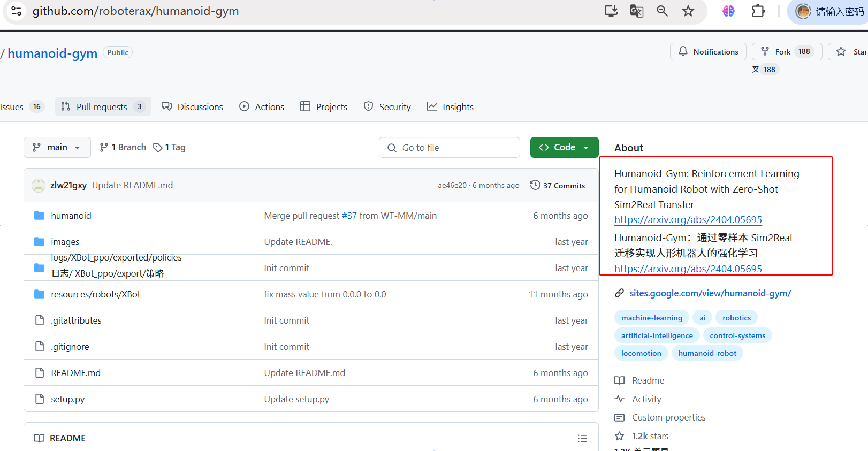Viewport: 868px width, 451px height.
Task: View the 37 Commits history
Action: click(558, 185)
